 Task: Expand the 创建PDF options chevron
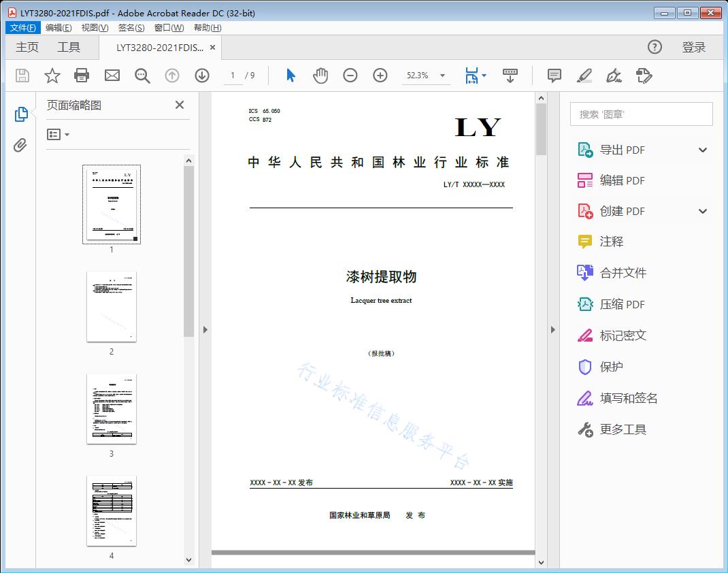[x=702, y=211]
